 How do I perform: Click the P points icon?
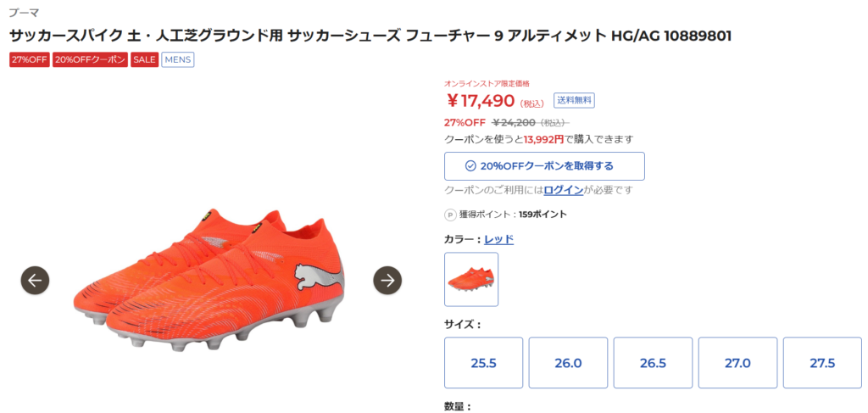pos(450,215)
